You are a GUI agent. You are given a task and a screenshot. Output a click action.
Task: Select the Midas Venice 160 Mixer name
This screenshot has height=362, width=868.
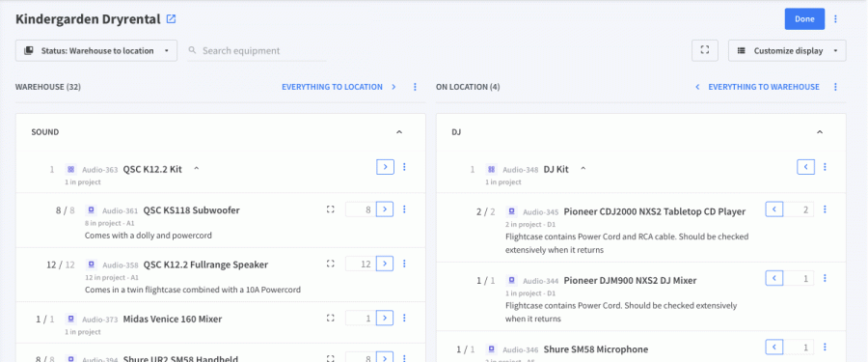173,320
